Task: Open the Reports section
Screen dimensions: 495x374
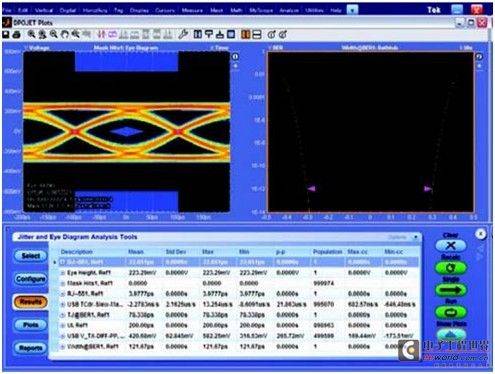Action: (x=31, y=348)
